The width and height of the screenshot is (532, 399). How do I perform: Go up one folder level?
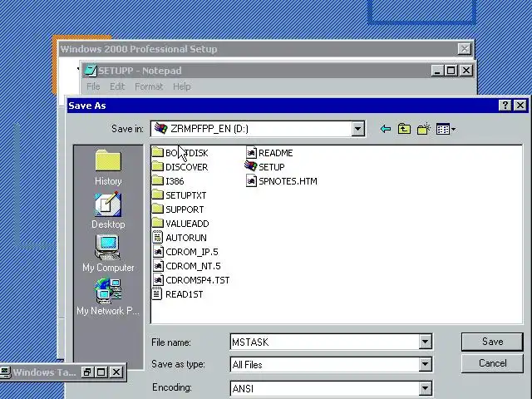[404, 129]
